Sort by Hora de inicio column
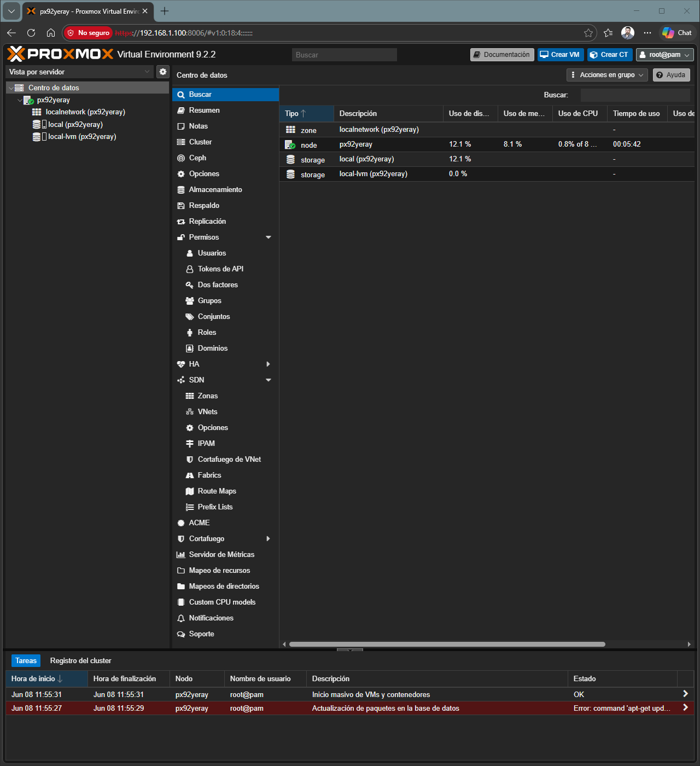Screen dimensions: 700x766 pyautogui.click(x=46, y=679)
